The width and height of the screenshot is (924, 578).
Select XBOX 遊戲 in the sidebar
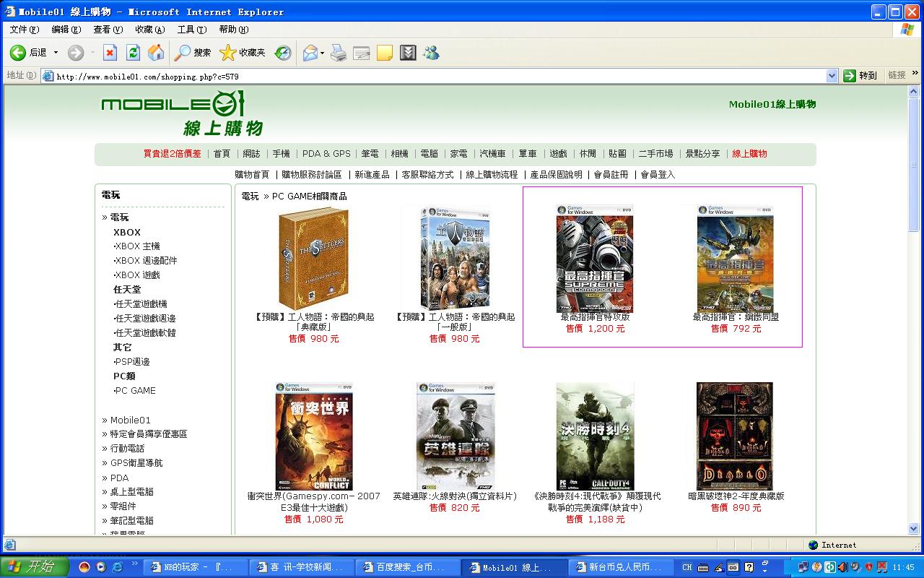[x=137, y=275]
